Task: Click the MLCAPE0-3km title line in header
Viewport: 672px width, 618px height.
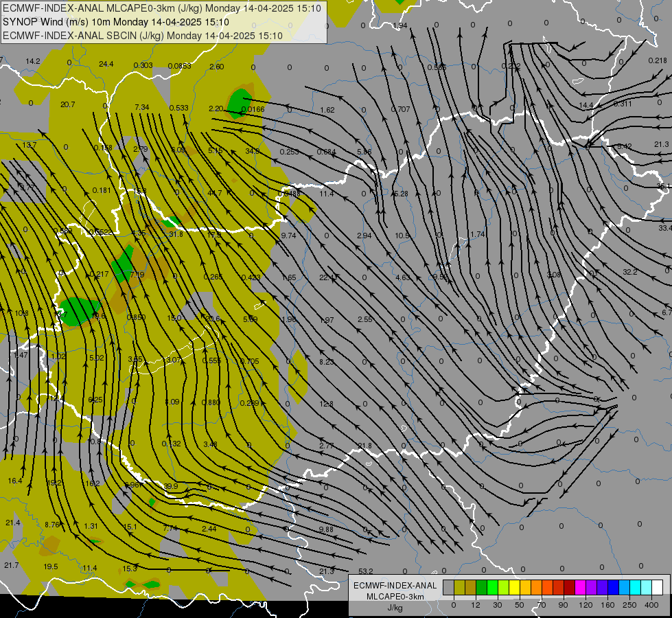Action: (x=162, y=8)
